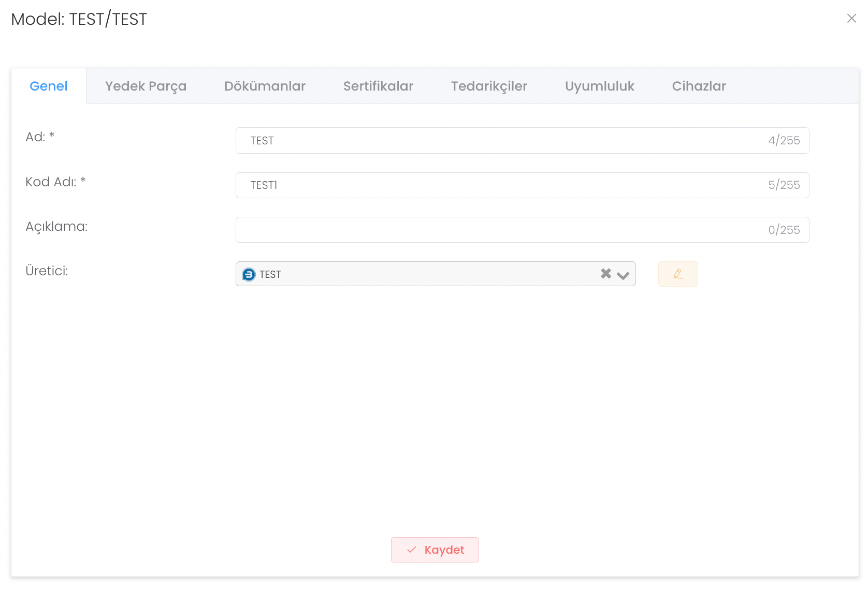View the Cihazlar tab
This screenshot has height=592, width=868.
699,86
